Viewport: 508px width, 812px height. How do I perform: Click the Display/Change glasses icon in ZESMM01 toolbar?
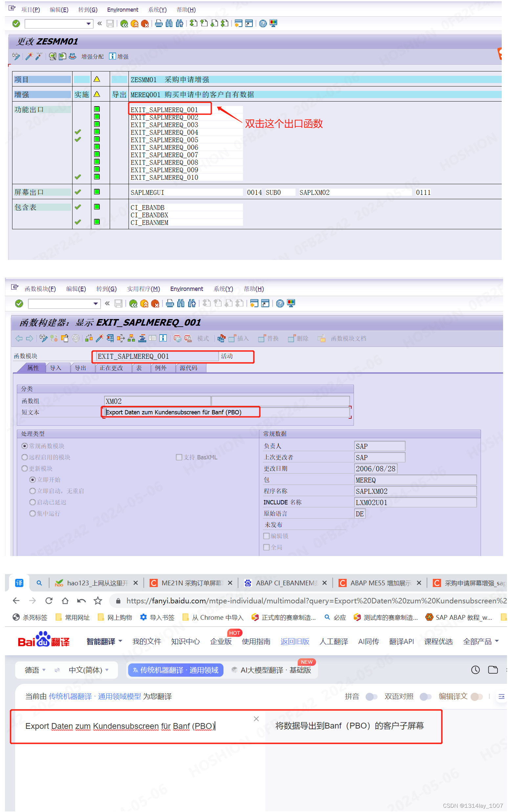click(x=16, y=56)
